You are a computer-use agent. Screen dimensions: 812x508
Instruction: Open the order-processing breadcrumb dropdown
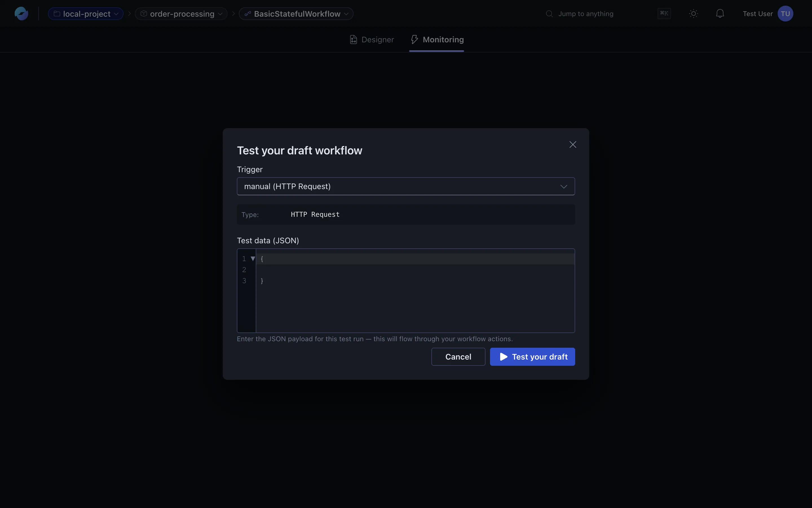pyautogui.click(x=181, y=14)
